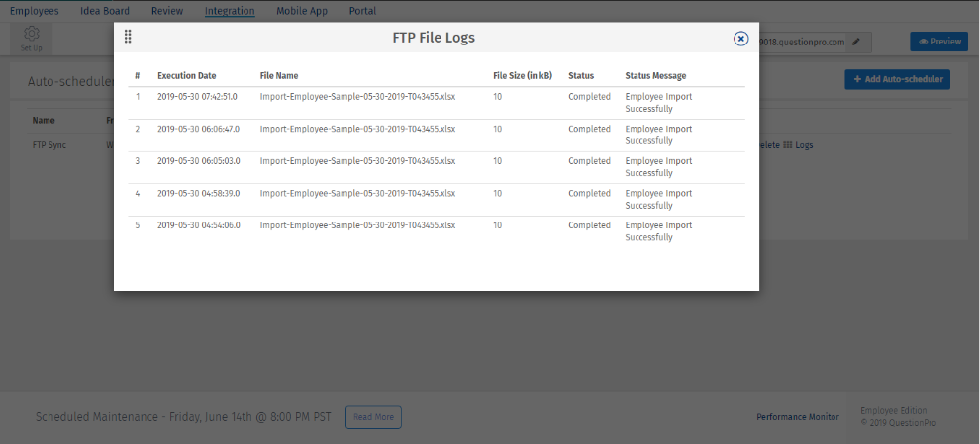Switch to the Review tab
Viewport: 980px width, 444px height.
tap(167, 11)
